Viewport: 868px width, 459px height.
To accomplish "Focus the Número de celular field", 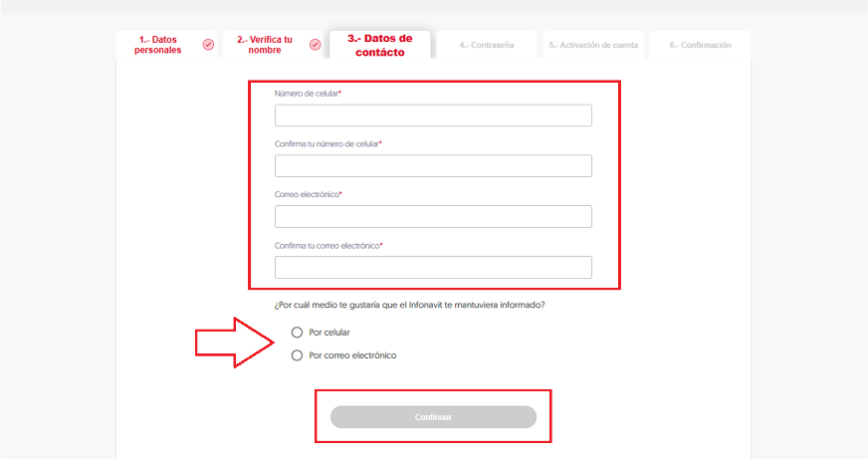I will (433, 115).
